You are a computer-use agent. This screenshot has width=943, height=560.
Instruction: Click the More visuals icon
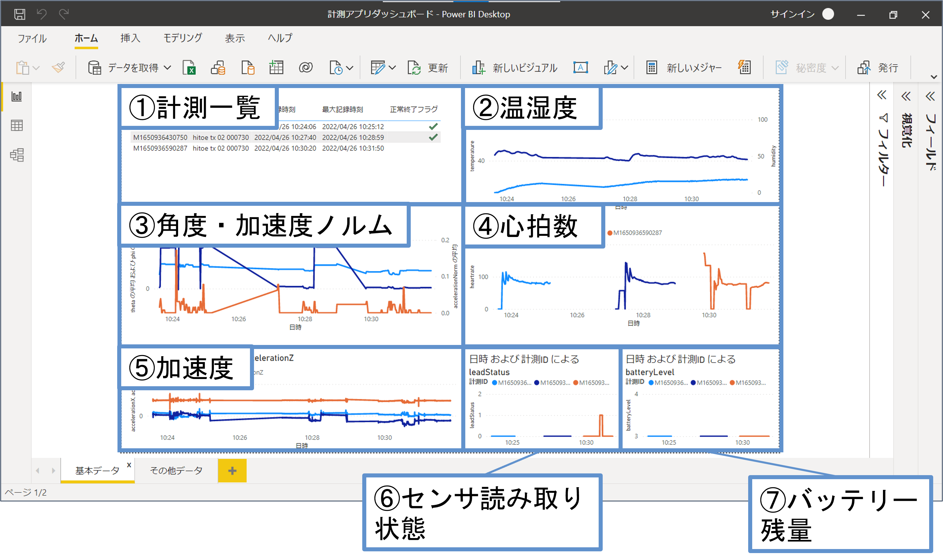coord(610,68)
